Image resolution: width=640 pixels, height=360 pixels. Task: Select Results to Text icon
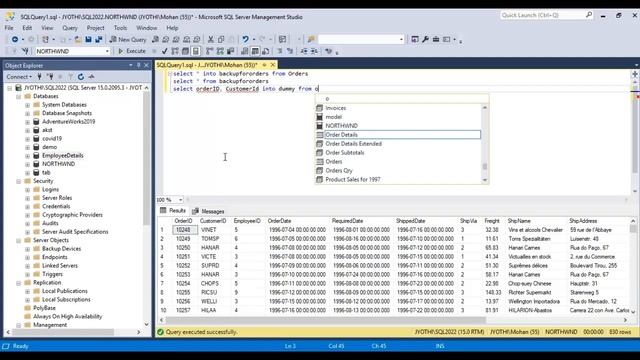click(244, 51)
